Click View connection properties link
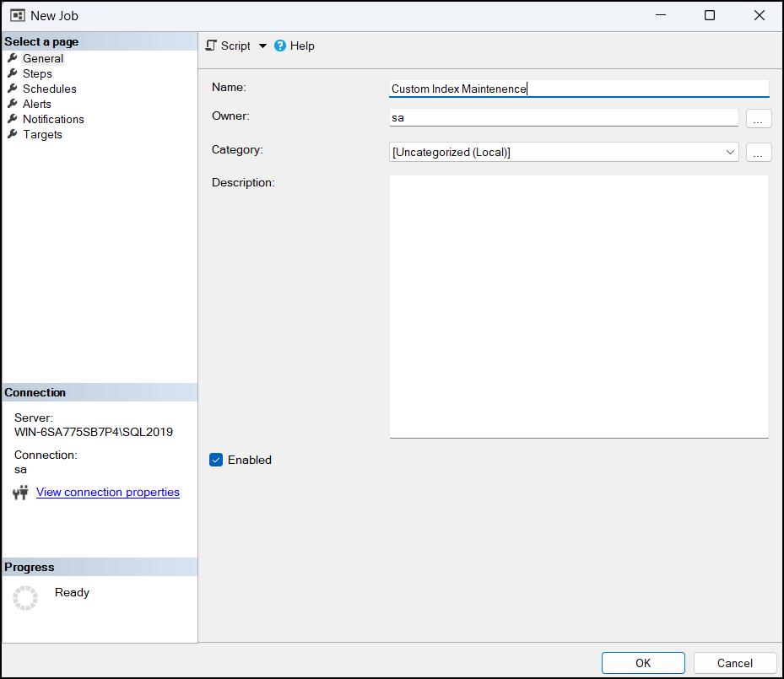Viewport: 784px width, 679px height. pos(107,492)
